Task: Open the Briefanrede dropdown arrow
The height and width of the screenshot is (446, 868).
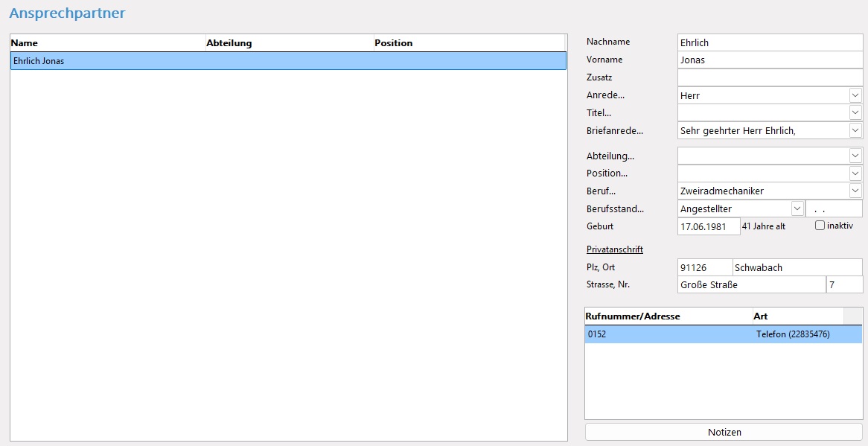Action: 855,130
